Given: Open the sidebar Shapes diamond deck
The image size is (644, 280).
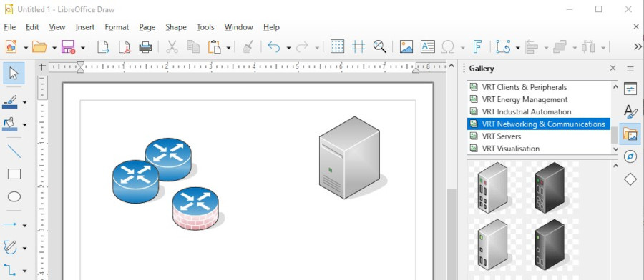Looking at the screenshot, I should click(630, 179).
